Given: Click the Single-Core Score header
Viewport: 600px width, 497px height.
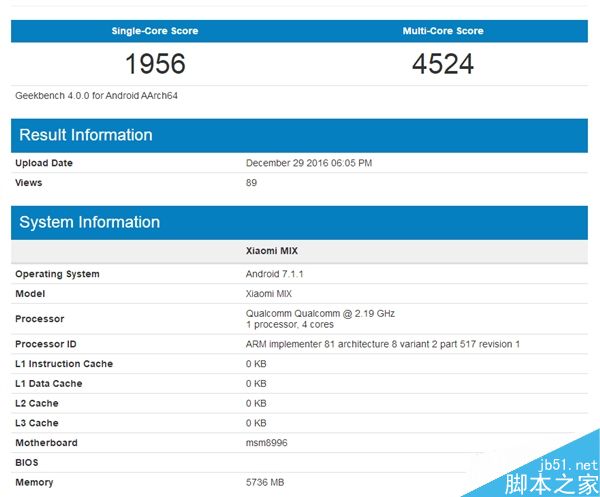Looking at the screenshot, I should (155, 31).
